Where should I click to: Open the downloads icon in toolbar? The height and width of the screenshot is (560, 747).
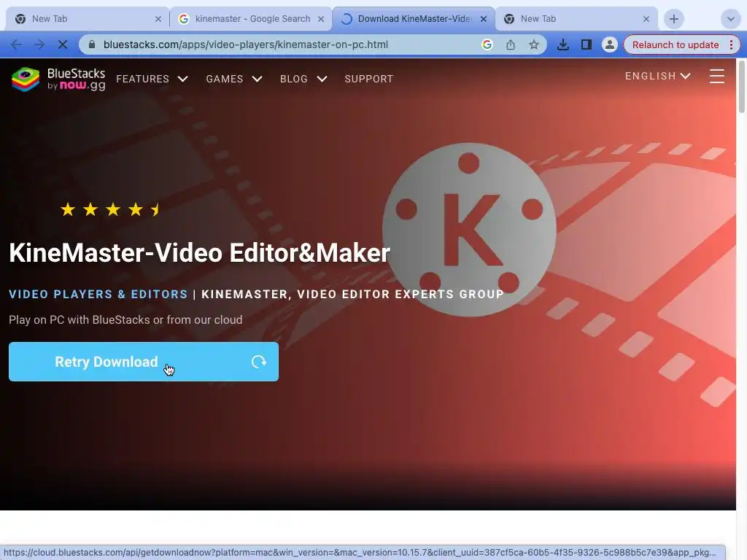[x=562, y=44]
